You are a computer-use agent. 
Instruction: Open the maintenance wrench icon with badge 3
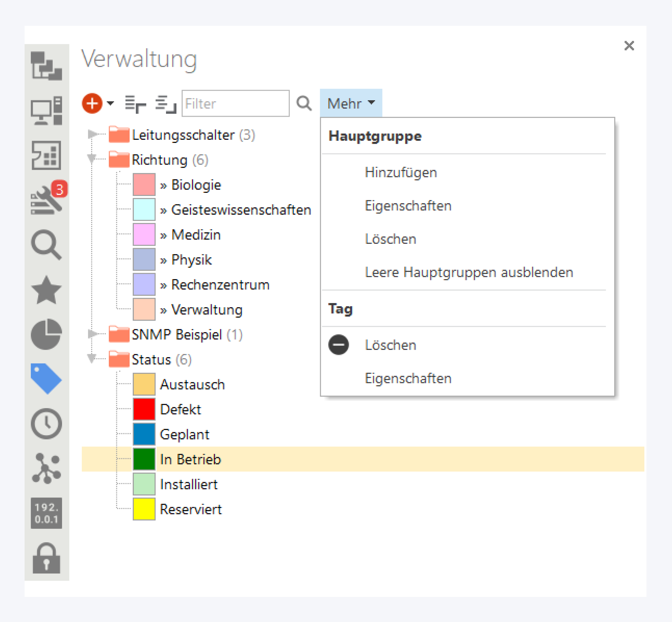click(47, 200)
